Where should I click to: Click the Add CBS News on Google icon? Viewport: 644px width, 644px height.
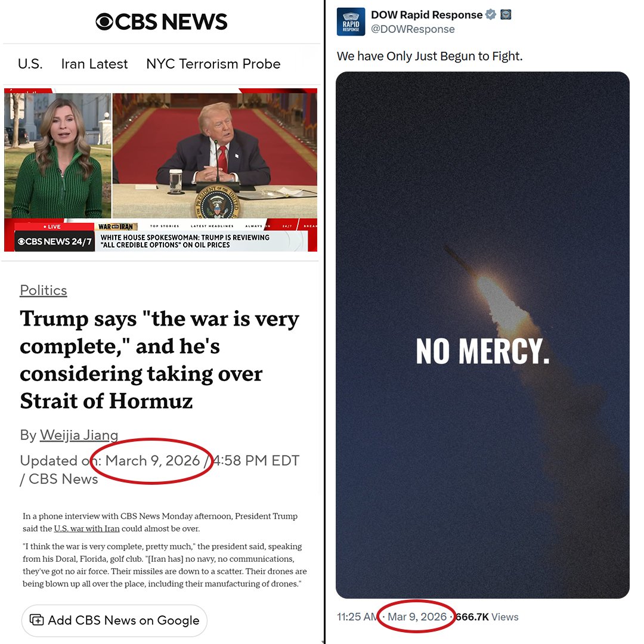(36, 620)
